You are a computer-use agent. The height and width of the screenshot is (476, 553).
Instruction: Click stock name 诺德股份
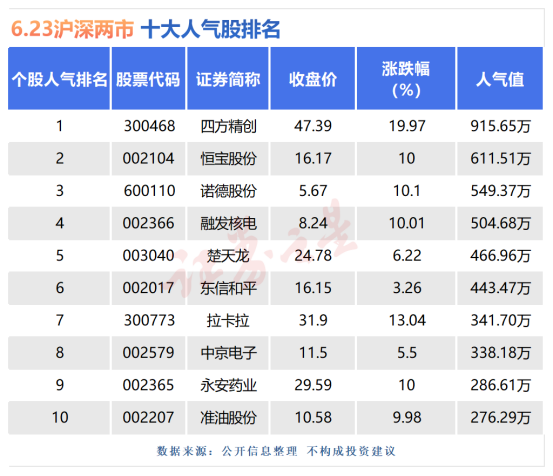pyautogui.click(x=228, y=191)
